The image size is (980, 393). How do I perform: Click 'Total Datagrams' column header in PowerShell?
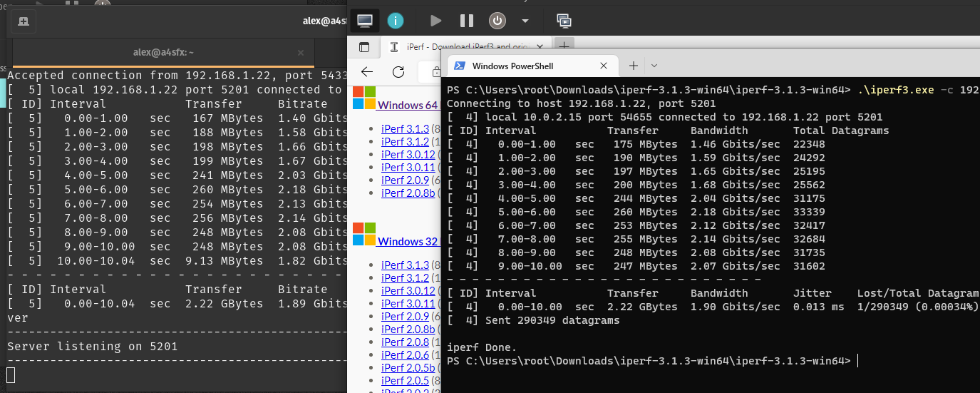pyautogui.click(x=841, y=131)
